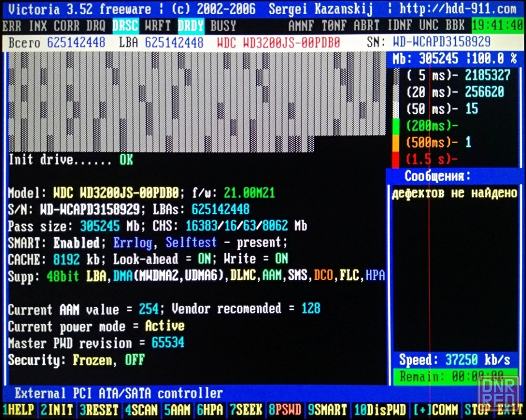Open 5AAM acoustic management option
The height and width of the screenshot is (420, 526).
(x=177, y=409)
